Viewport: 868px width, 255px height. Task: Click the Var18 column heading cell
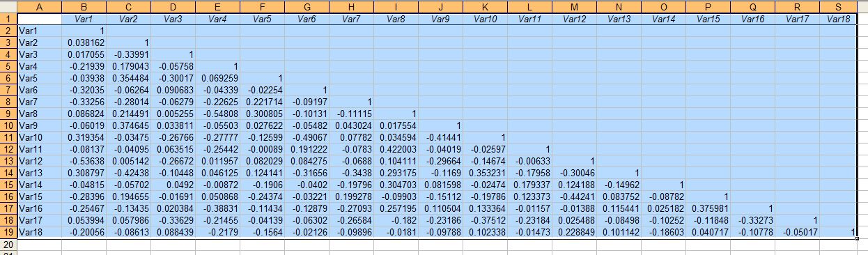(838, 19)
